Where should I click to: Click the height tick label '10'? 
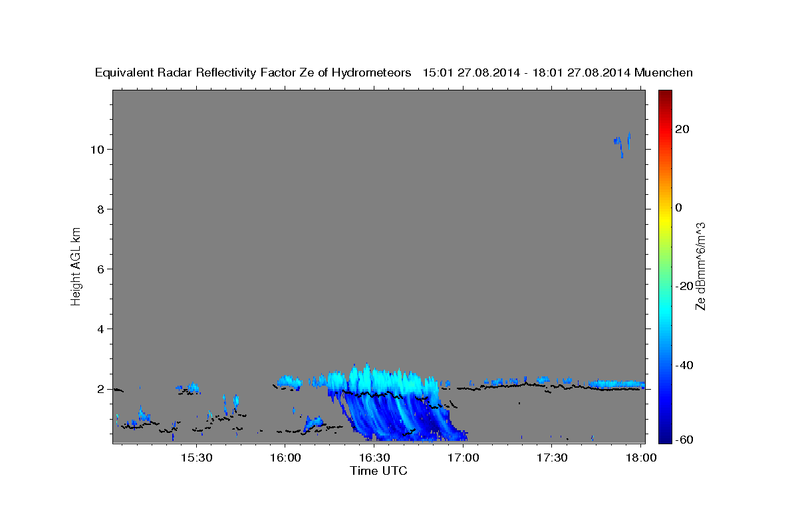(98, 150)
